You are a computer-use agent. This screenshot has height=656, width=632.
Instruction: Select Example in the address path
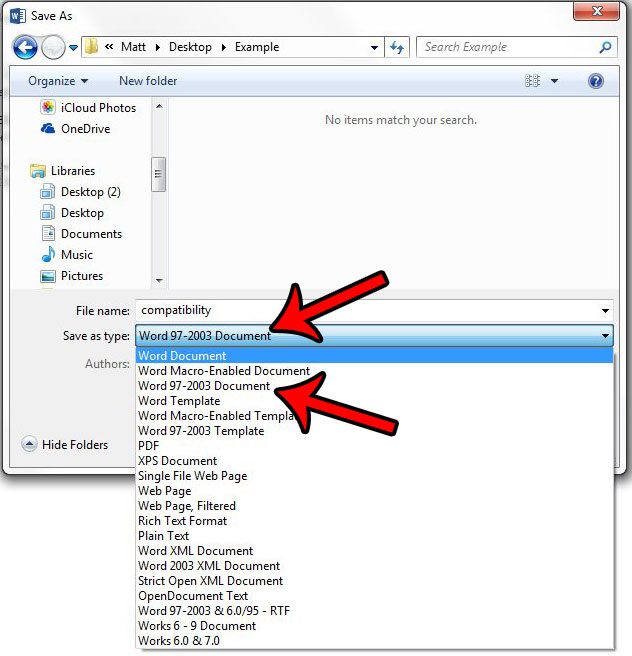[x=257, y=47]
